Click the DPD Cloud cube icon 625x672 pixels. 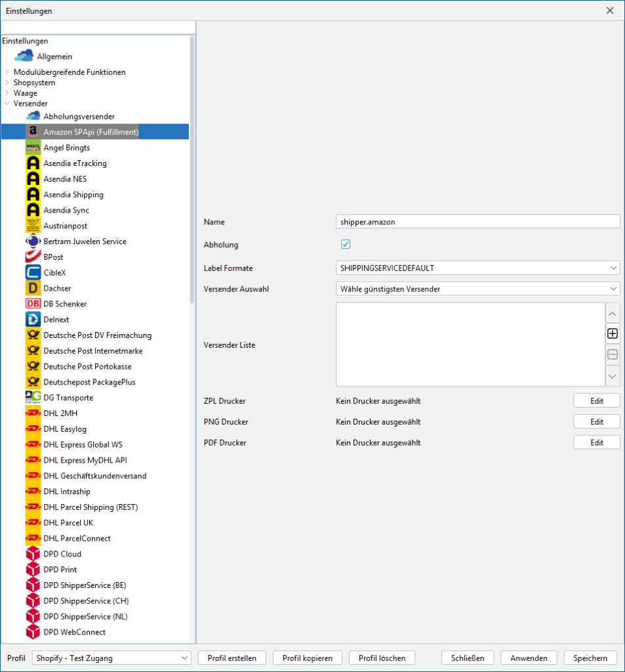tap(33, 554)
